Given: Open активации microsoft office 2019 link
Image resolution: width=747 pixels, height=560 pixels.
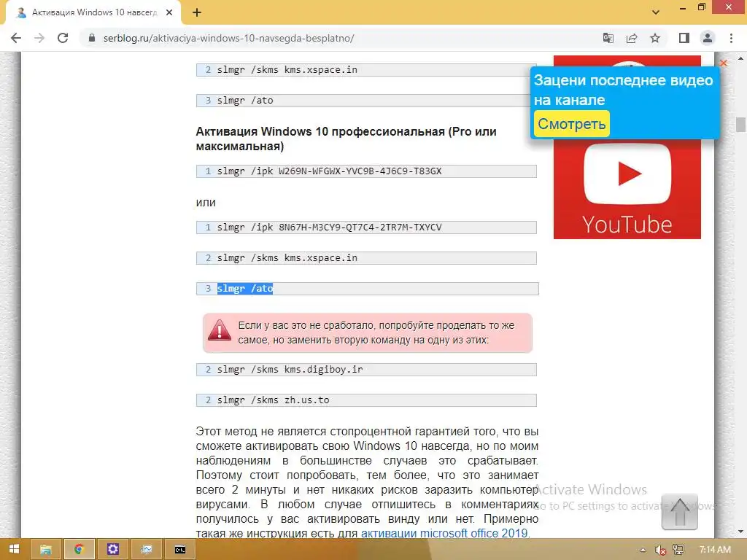Looking at the screenshot, I should [x=444, y=533].
